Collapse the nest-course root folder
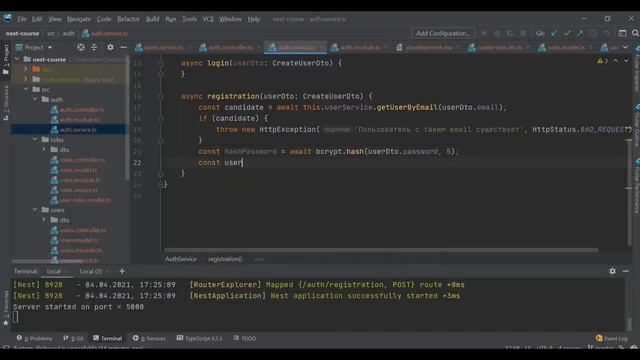Screen dimensions: 640x360 coord(17,59)
